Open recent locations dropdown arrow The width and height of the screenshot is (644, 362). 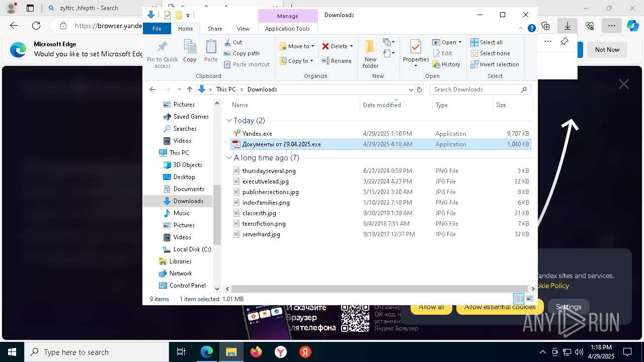179,89
